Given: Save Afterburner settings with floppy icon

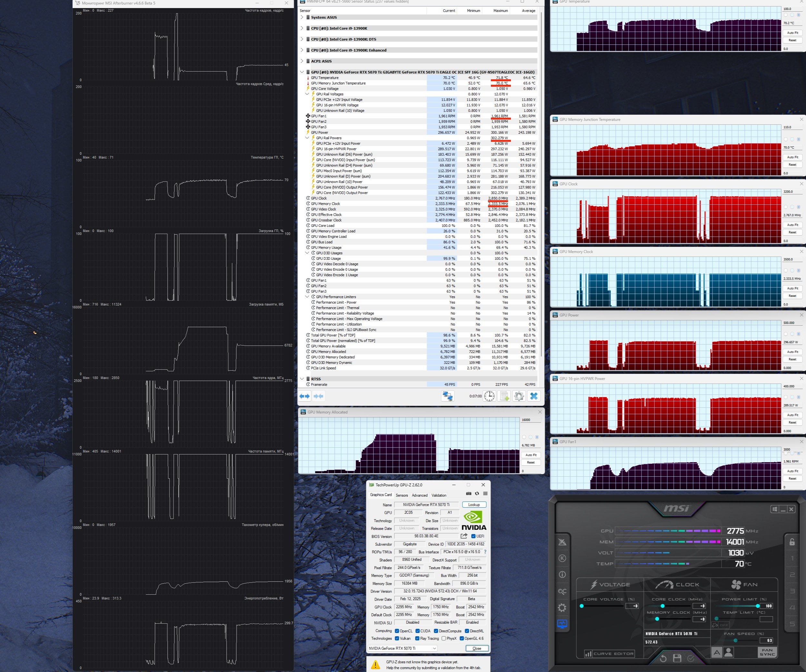Looking at the screenshot, I should point(677,658).
